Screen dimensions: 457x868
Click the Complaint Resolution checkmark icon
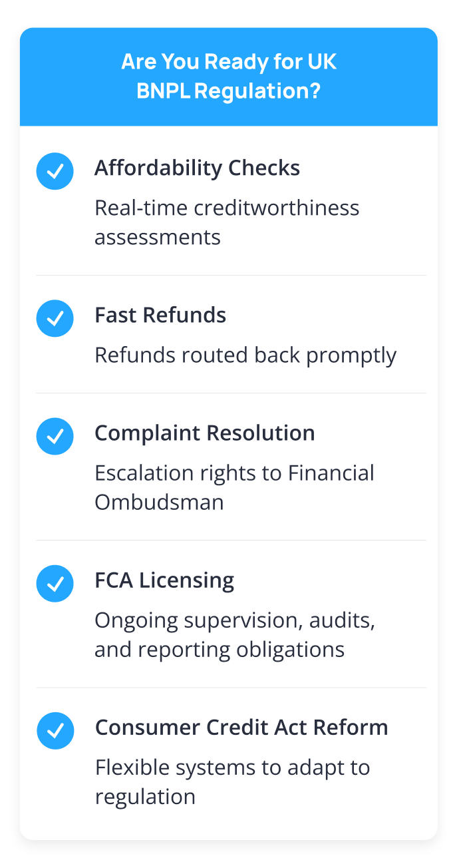click(55, 436)
